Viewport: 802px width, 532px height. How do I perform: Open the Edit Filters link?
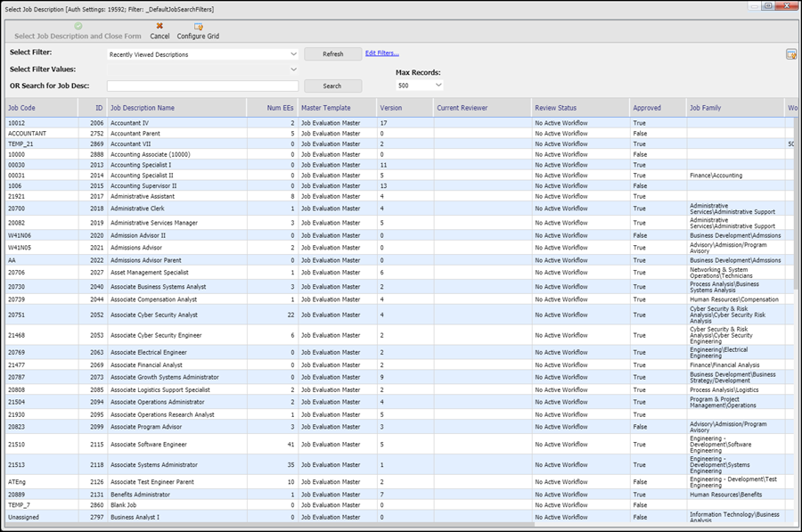[x=381, y=53]
